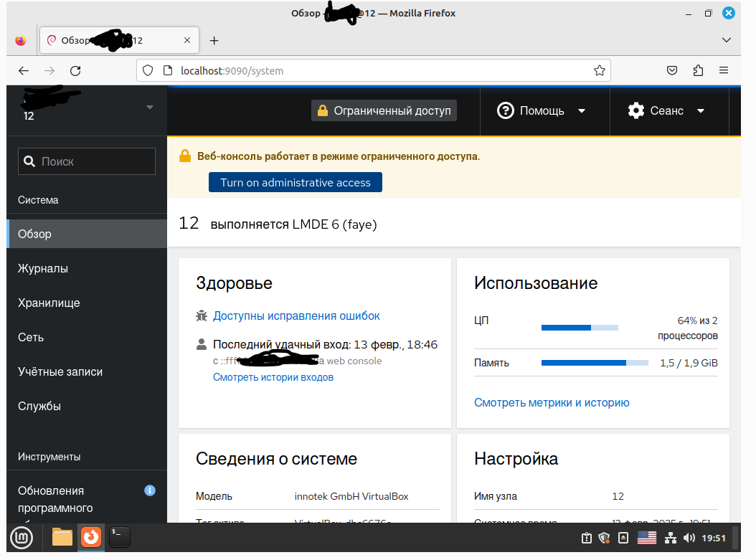Click the Ограниченный доступ button
This screenshot has width=756, height=560.
384,111
